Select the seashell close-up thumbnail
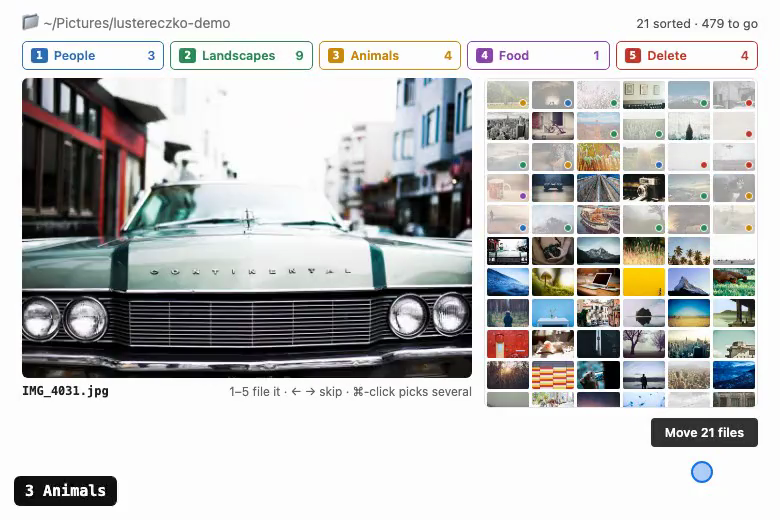 [553, 344]
